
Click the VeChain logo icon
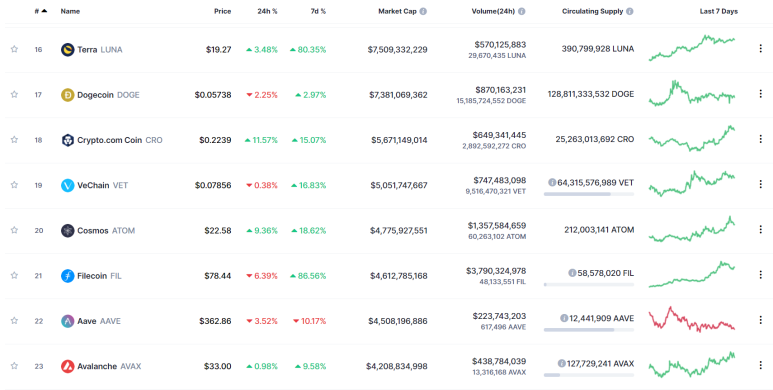(68, 185)
